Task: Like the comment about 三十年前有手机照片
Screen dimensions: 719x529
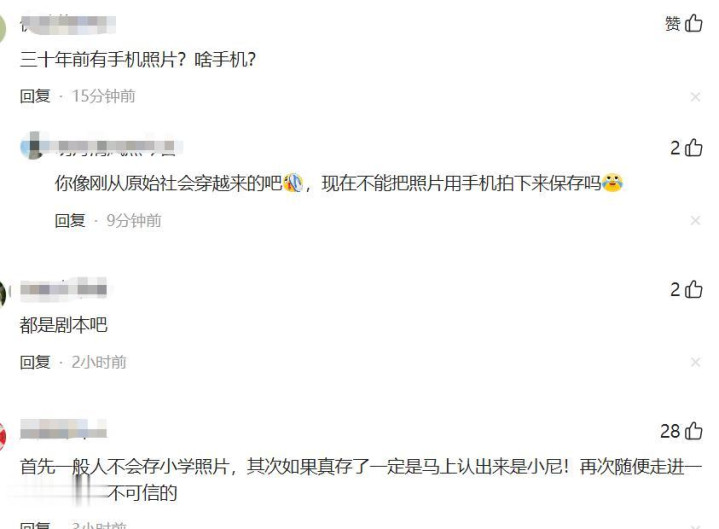Action: click(x=693, y=23)
